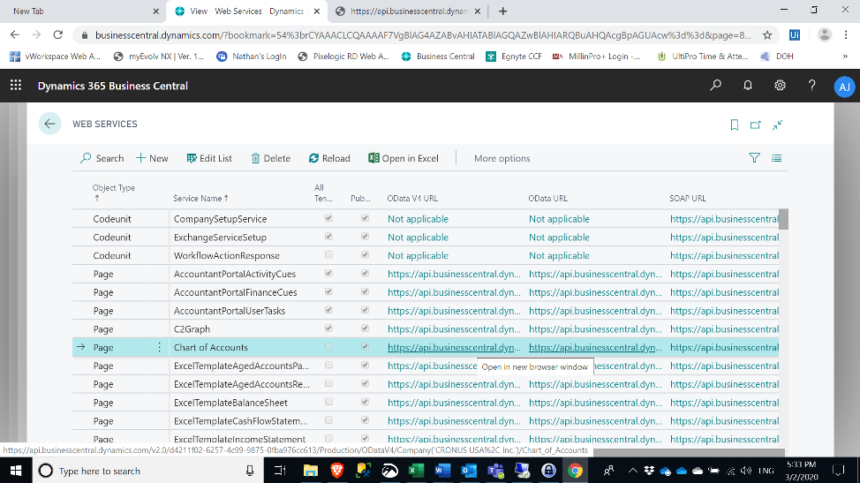
Task: Open File Explorer from the taskbar
Action: (310, 470)
